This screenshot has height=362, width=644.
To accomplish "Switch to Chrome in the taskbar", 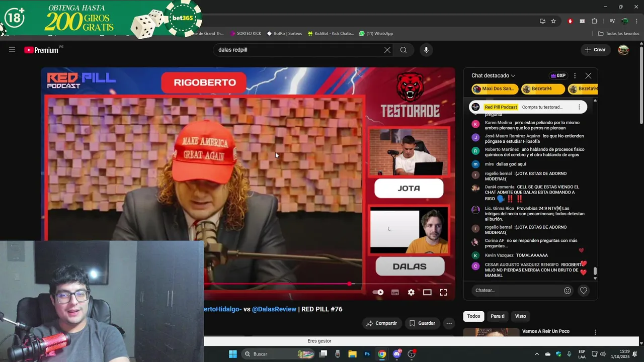I will coord(382,354).
